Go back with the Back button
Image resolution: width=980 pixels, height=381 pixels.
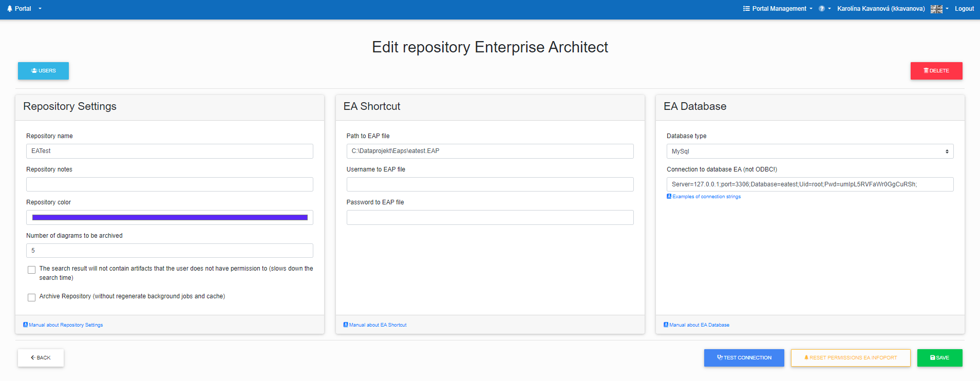tap(41, 358)
